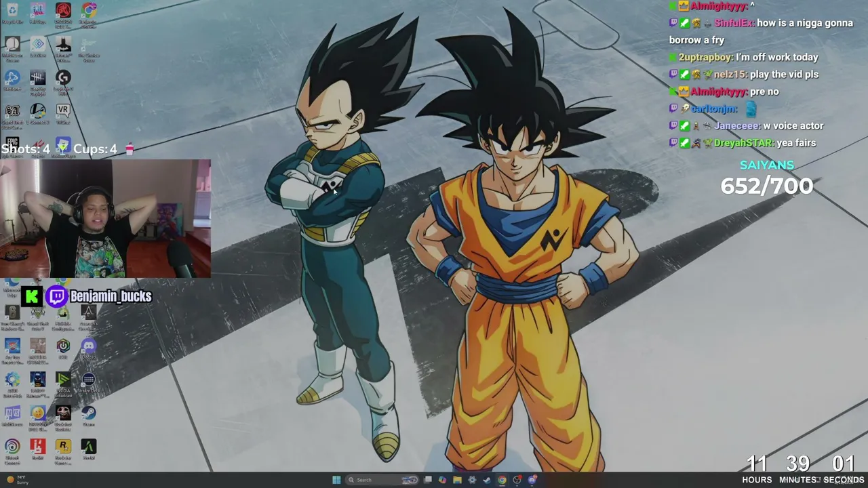Screen dimensions: 868x488
Task: Click the Benjamin_bucks channel name
Action: tap(111, 296)
